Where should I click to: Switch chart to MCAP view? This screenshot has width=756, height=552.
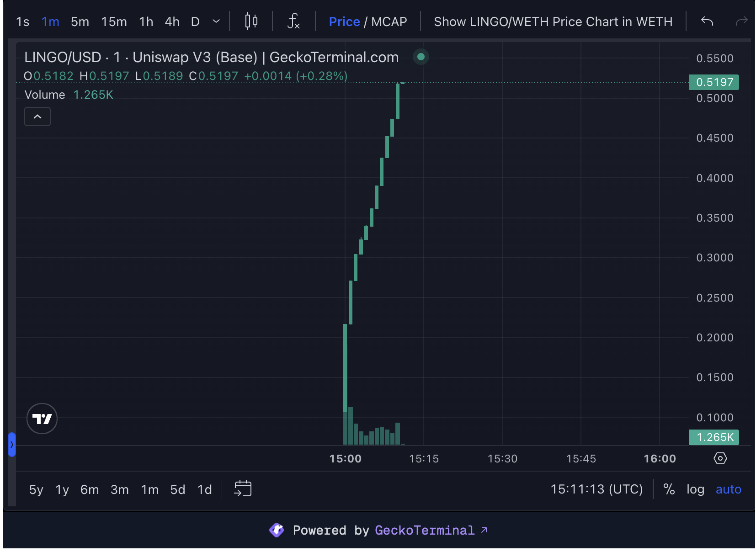coord(389,21)
